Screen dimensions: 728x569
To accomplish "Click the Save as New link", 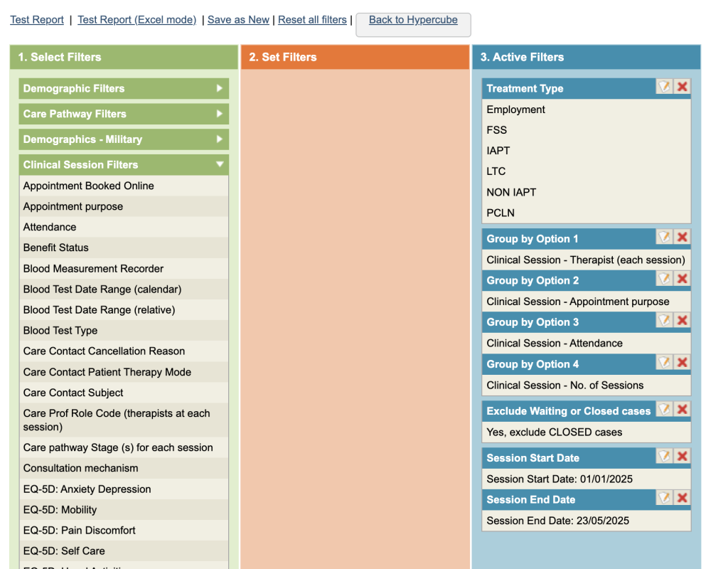I will (x=238, y=20).
